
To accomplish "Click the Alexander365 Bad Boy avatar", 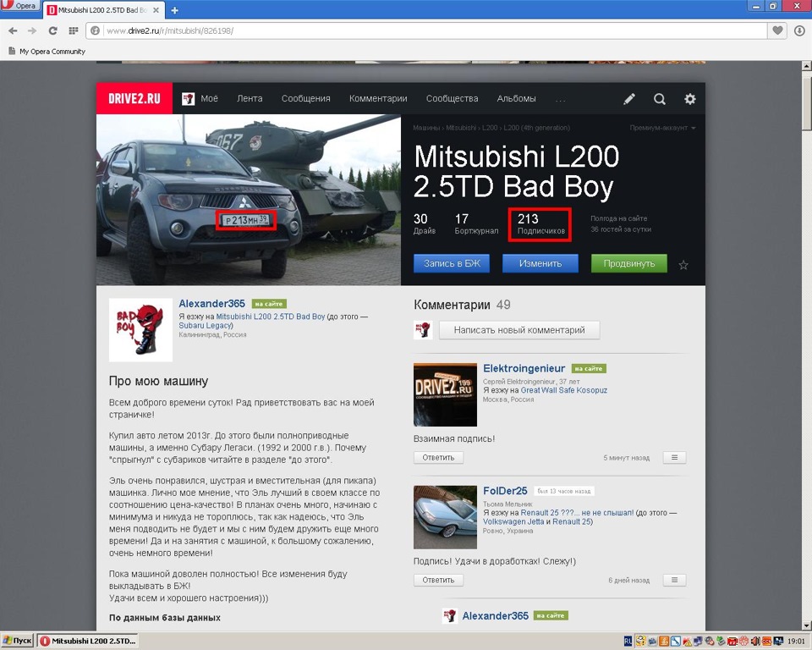I will click(x=140, y=330).
